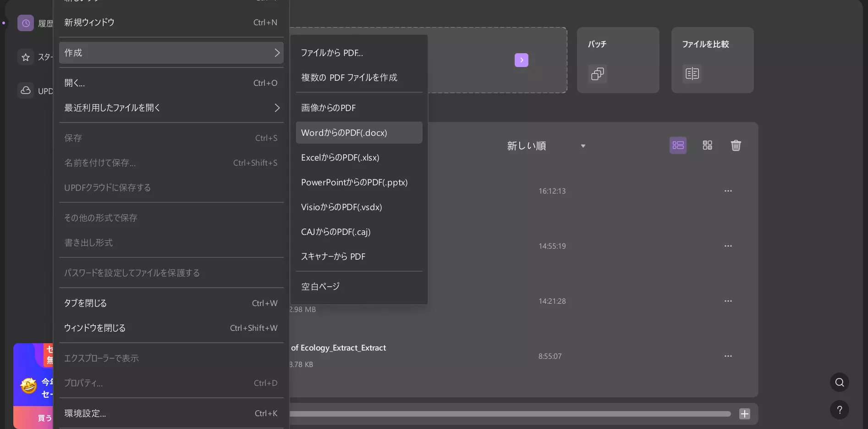Create a 空白ページ blank page
Image resolution: width=868 pixels, height=429 pixels.
click(359, 287)
